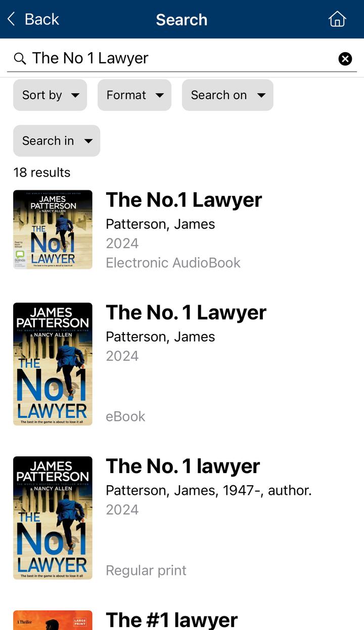Select 'The No.1 Lawyer' audiobook title
The width and height of the screenshot is (364, 630).
[x=184, y=200]
